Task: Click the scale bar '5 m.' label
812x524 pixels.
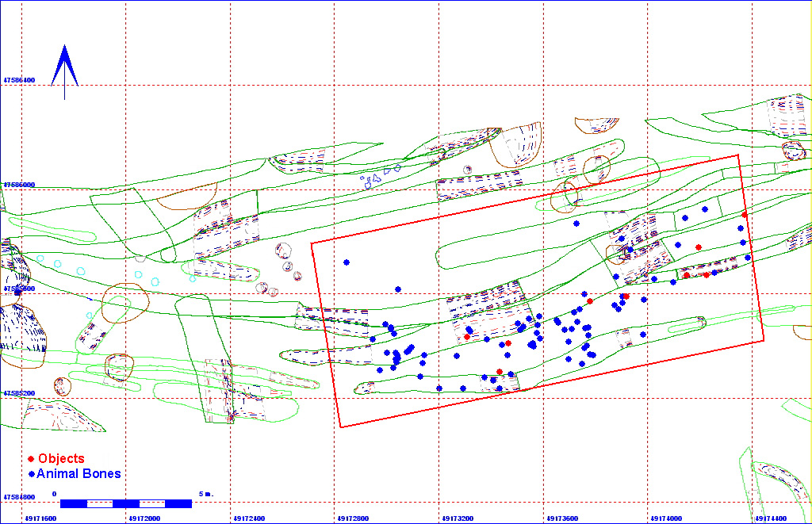Action: pyautogui.click(x=206, y=494)
